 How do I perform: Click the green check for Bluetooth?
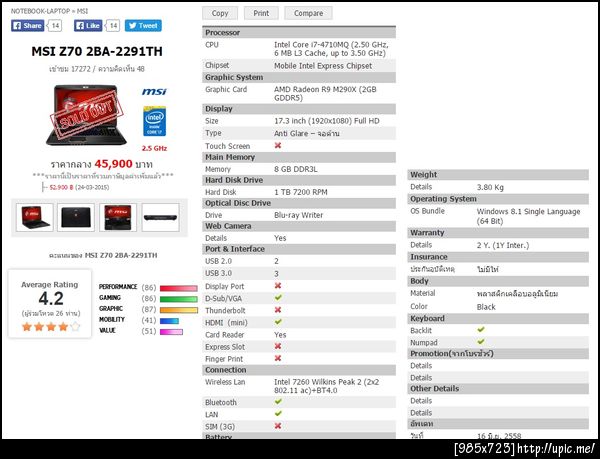click(278, 402)
